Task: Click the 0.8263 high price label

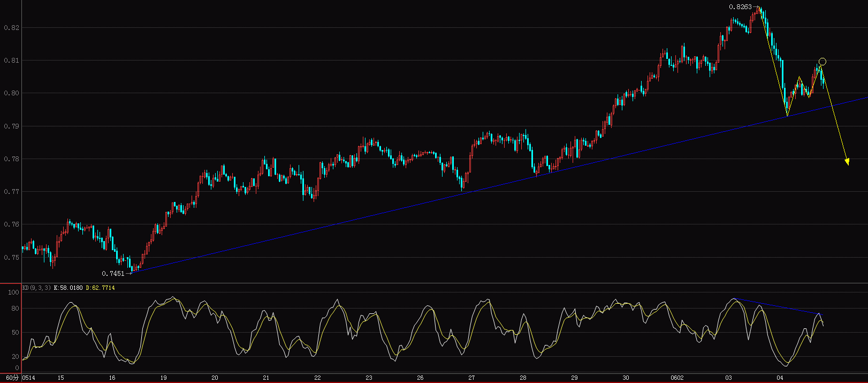Action: 740,7
